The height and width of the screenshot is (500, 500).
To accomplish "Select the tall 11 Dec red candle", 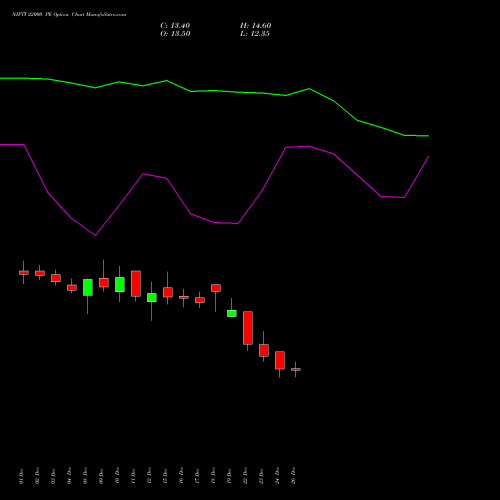I will tap(136, 284).
